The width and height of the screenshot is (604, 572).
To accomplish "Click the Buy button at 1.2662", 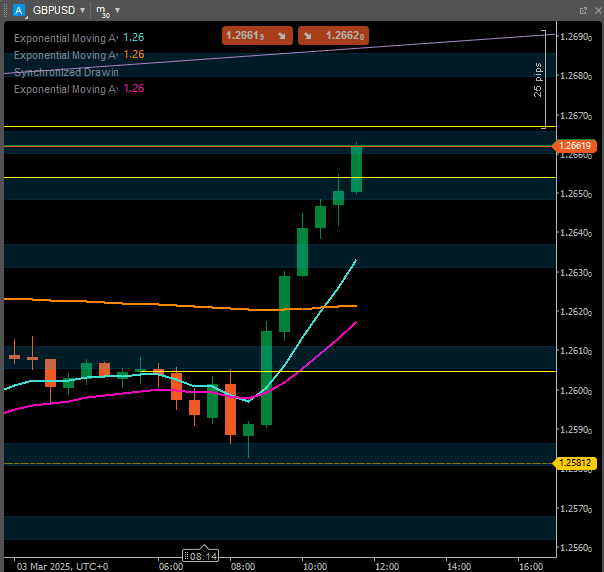I will point(333,36).
